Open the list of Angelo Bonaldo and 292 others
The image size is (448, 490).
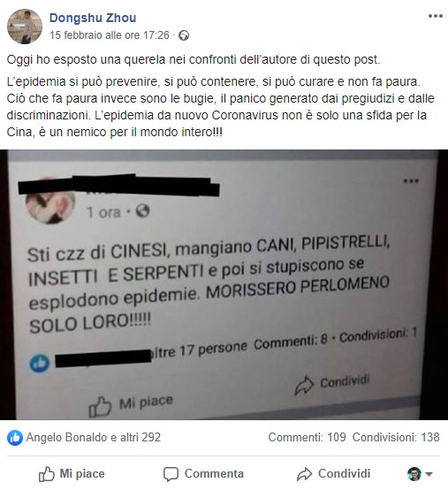point(94,437)
